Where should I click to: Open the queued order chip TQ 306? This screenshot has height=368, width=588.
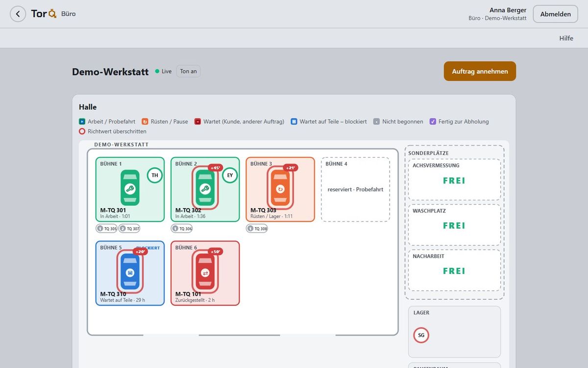182,229
